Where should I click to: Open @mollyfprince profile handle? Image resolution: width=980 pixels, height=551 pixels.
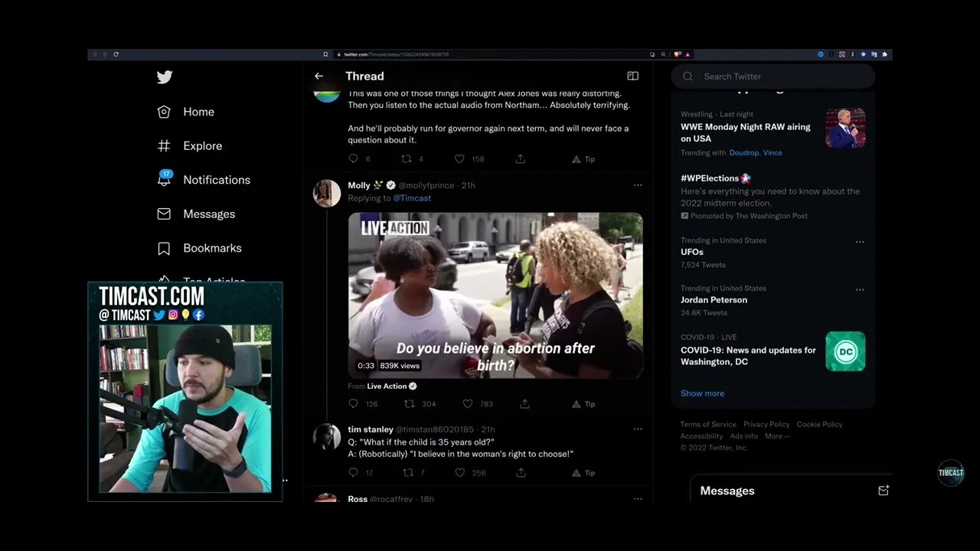coord(426,186)
